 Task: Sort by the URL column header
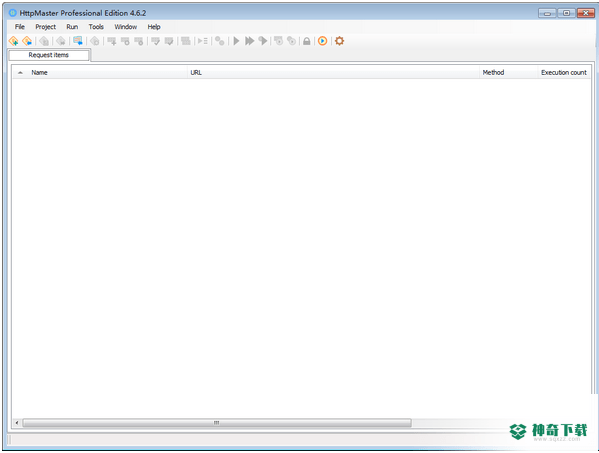[x=333, y=73]
